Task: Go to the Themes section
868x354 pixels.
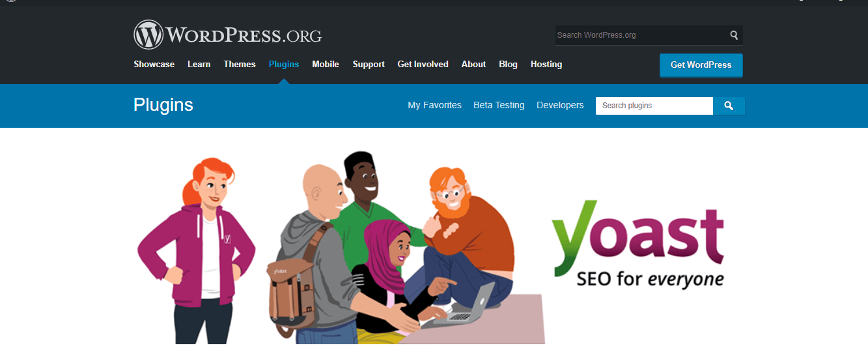Action: 240,64
